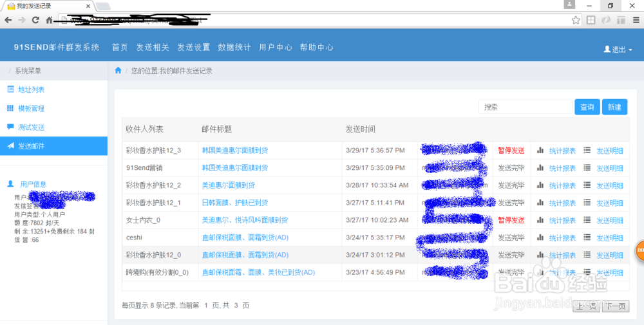Click 暂停发送 status in 女士内衣_0 row
Viewport: 644px width, 325px height.
511,220
